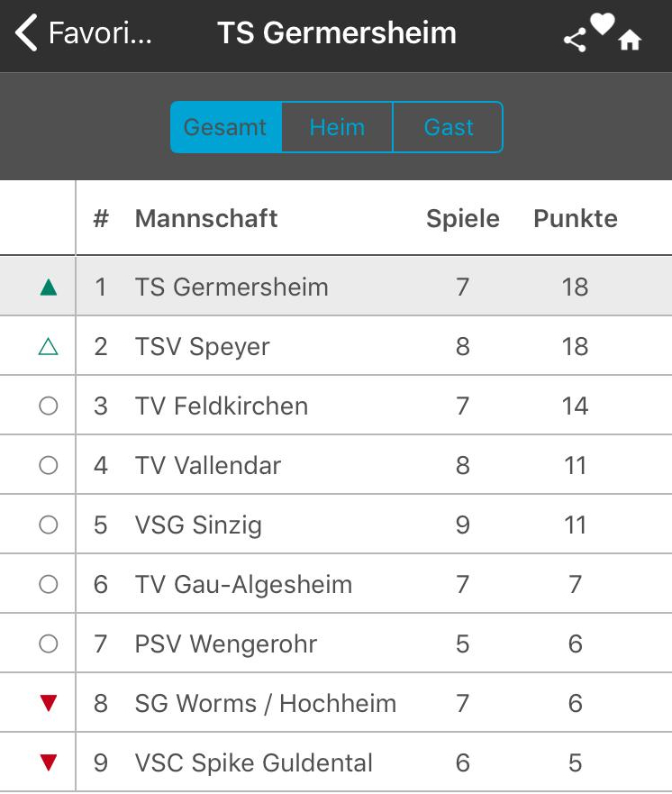
Task: Select the Gesamt segment
Action: 226,127
